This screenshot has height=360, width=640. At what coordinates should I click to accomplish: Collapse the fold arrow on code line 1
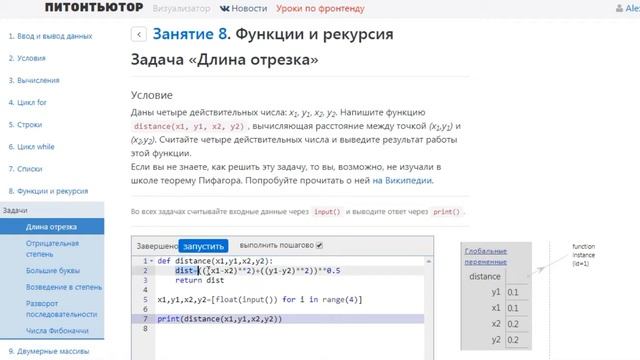151,261
